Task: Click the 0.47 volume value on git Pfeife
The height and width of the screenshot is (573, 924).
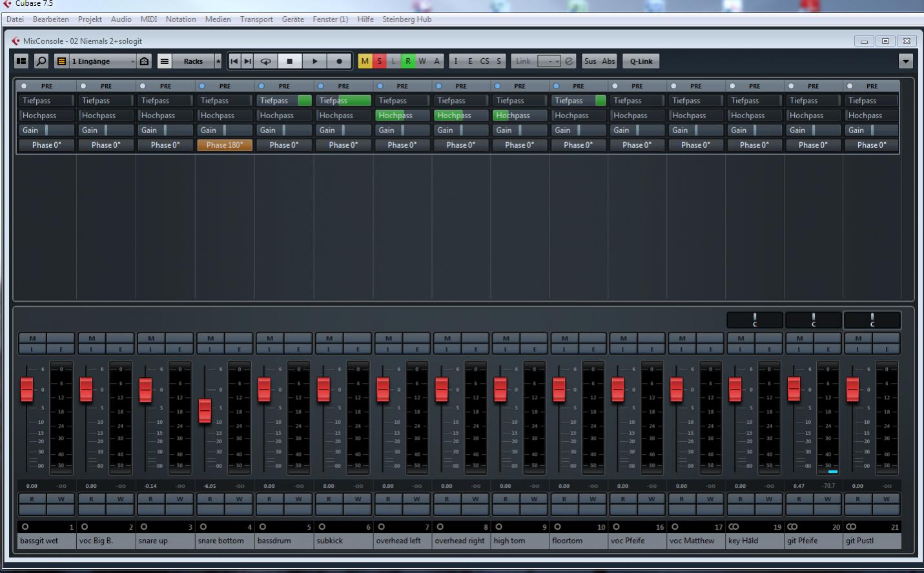Action: point(799,486)
